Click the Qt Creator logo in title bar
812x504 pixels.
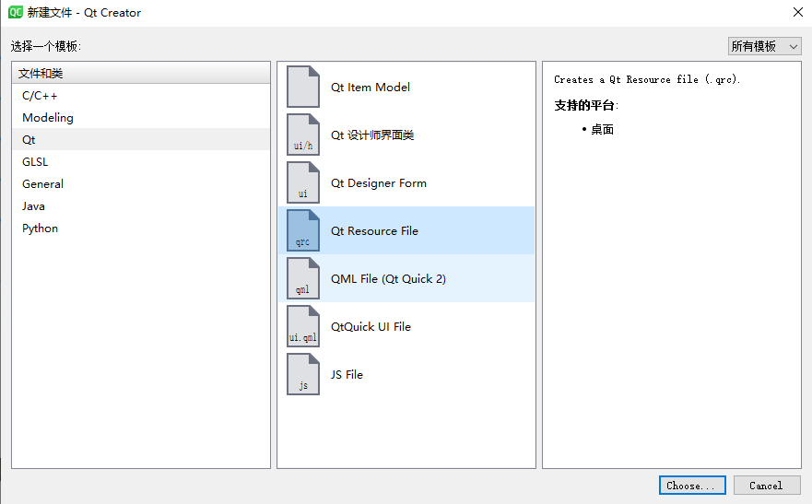[x=16, y=12]
